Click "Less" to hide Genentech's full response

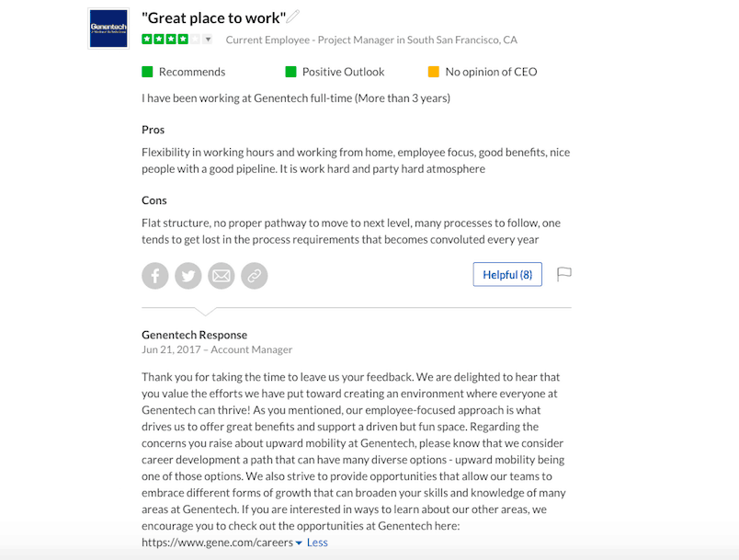(x=317, y=543)
